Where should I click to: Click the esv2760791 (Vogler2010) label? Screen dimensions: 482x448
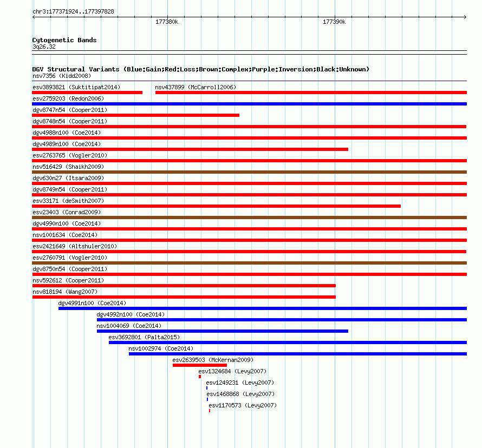pyautogui.click(x=70, y=258)
